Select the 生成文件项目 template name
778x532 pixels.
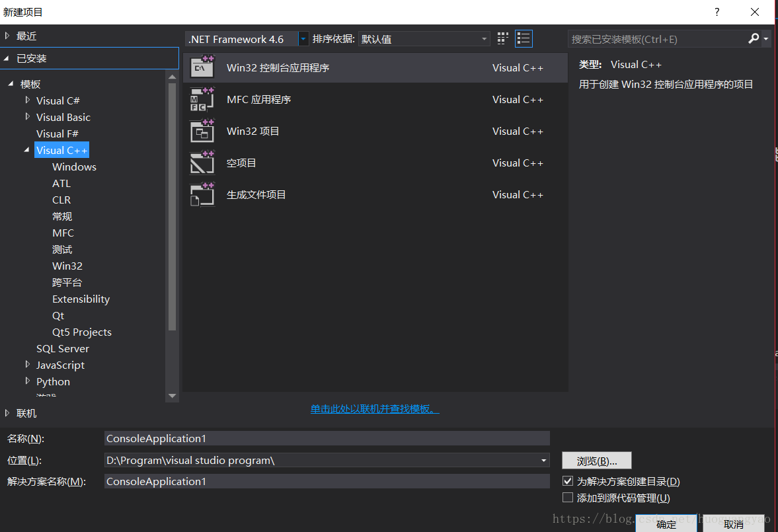point(256,194)
